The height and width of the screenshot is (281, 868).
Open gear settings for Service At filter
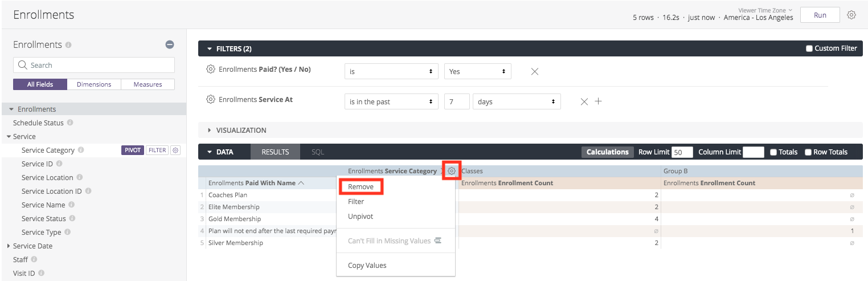210,99
